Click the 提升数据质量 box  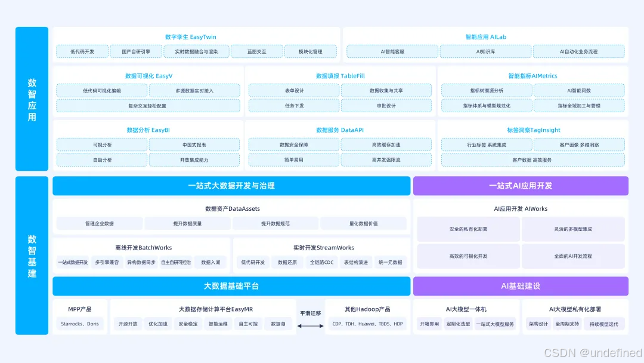187,224
